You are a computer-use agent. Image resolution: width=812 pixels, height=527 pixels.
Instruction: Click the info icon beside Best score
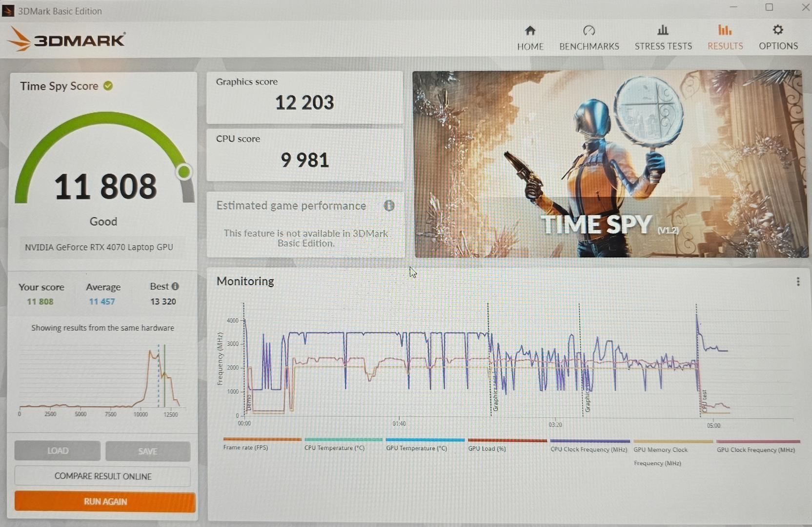[x=175, y=286]
